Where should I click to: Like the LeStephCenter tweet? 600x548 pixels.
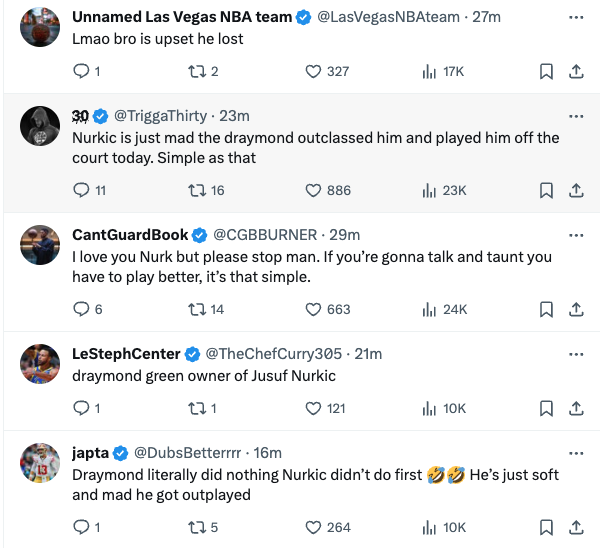point(313,408)
